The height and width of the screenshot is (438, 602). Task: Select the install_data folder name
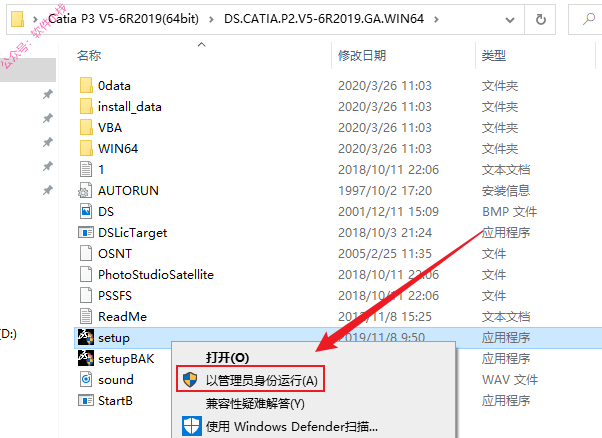(130, 107)
